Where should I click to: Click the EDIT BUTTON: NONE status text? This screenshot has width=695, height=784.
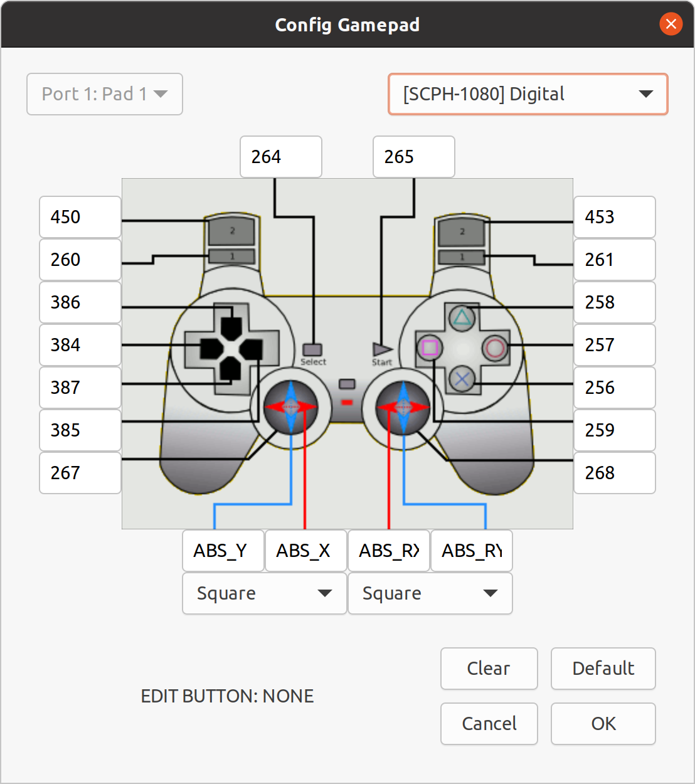pyautogui.click(x=227, y=696)
